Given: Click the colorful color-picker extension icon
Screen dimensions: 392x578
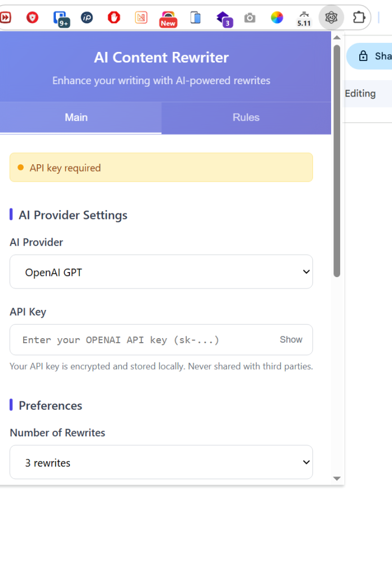Looking at the screenshot, I should [277, 17].
